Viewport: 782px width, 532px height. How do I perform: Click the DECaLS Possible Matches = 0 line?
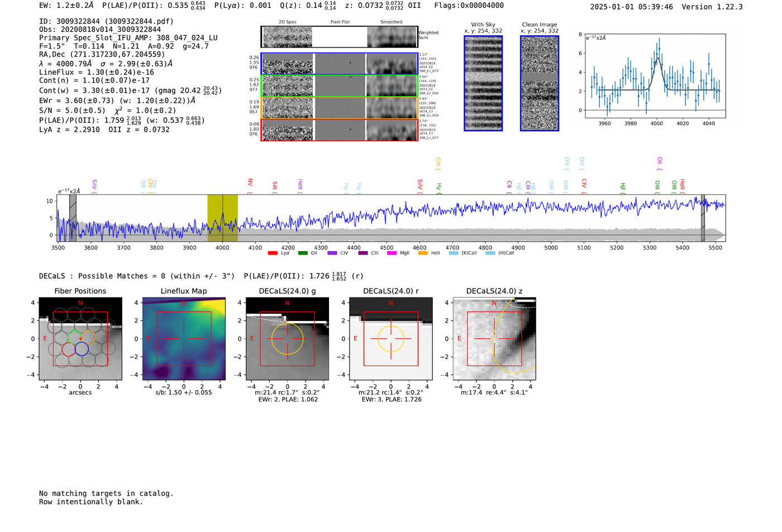[x=137, y=276]
